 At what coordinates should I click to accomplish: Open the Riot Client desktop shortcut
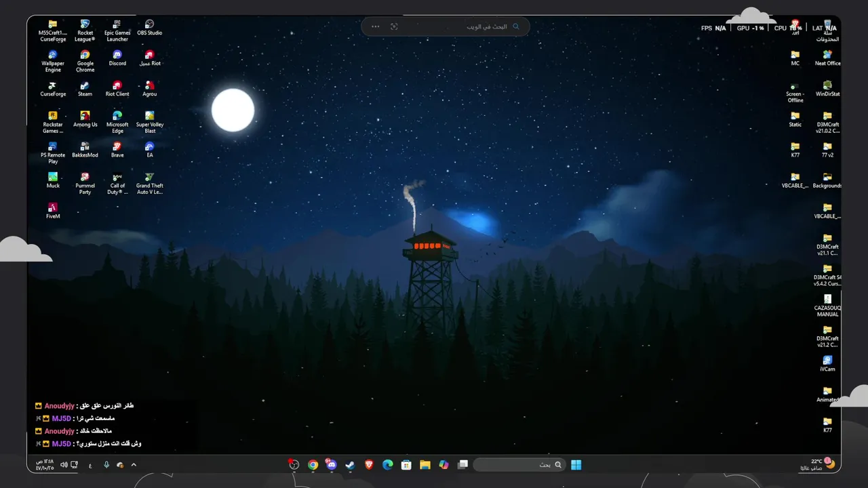click(x=117, y=89)
